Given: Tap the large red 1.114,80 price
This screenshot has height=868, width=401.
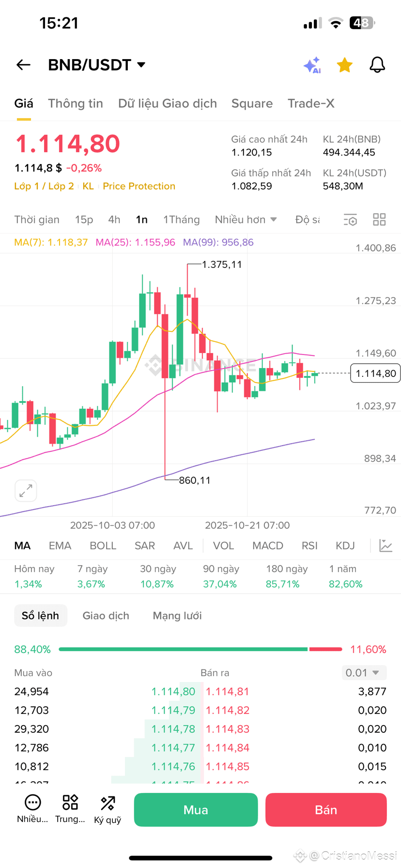Looking at the screenshot, I should coord(67,144).
